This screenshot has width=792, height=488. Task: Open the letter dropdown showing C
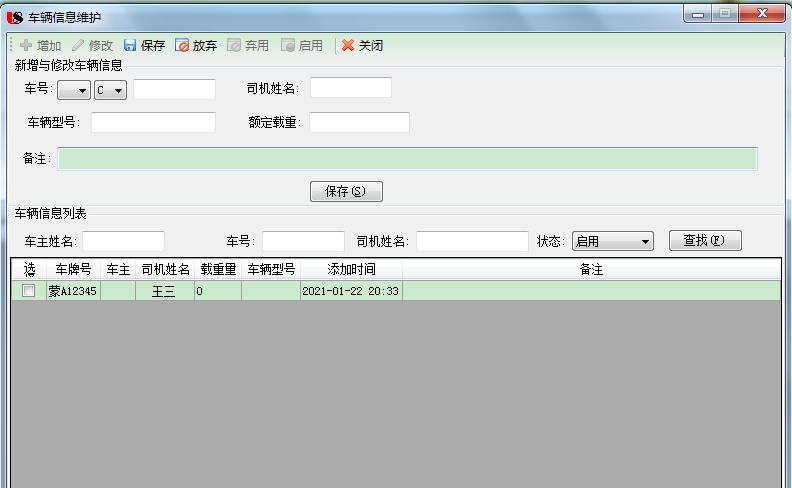point(110,90)
